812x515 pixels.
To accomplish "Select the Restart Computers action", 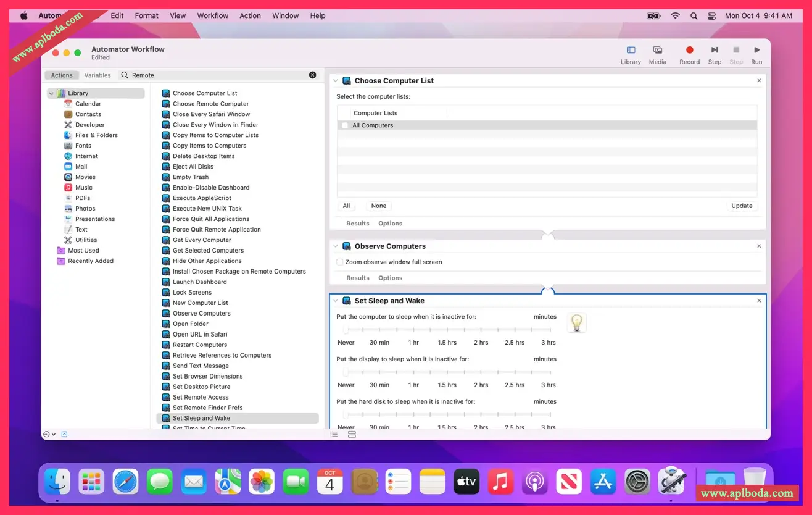I will click(x=200, y=345).
